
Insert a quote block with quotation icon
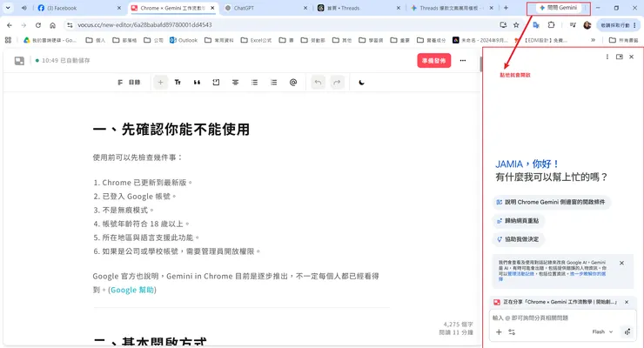[197, 83]
